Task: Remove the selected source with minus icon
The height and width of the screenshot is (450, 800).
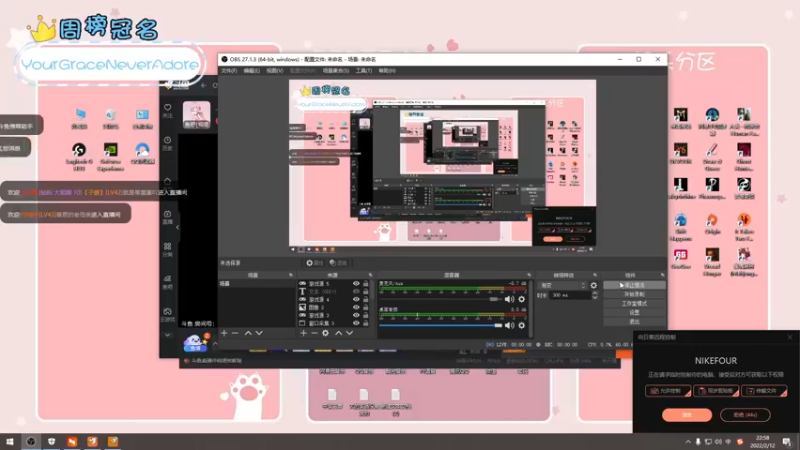Action: (x=314, y=333)
